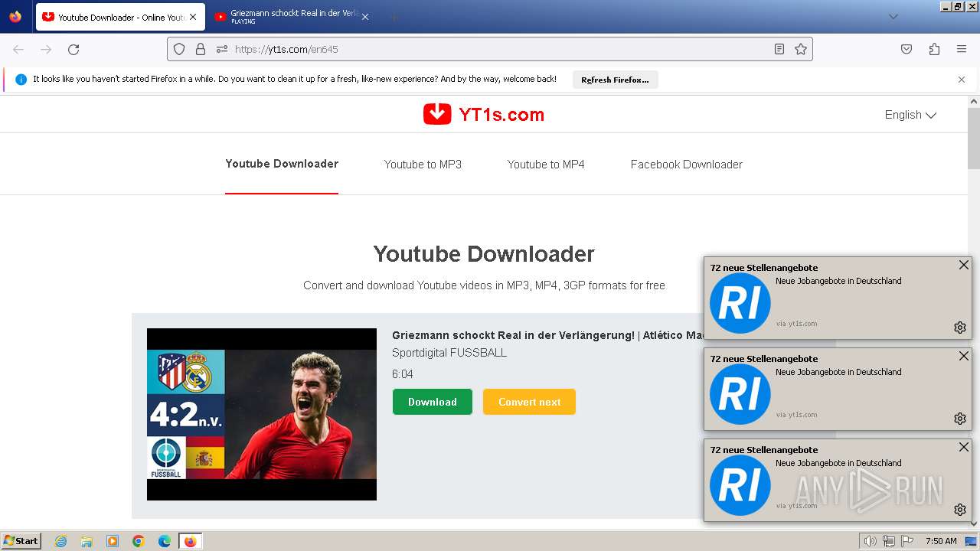Save page to Pocket
The image size is (980, 551).
(x=906, y=49)
